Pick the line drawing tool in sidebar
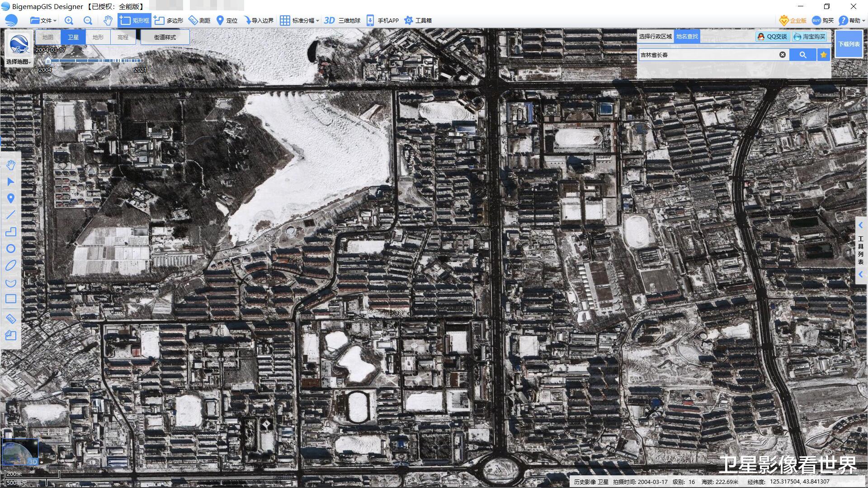 tap(11, 215)
